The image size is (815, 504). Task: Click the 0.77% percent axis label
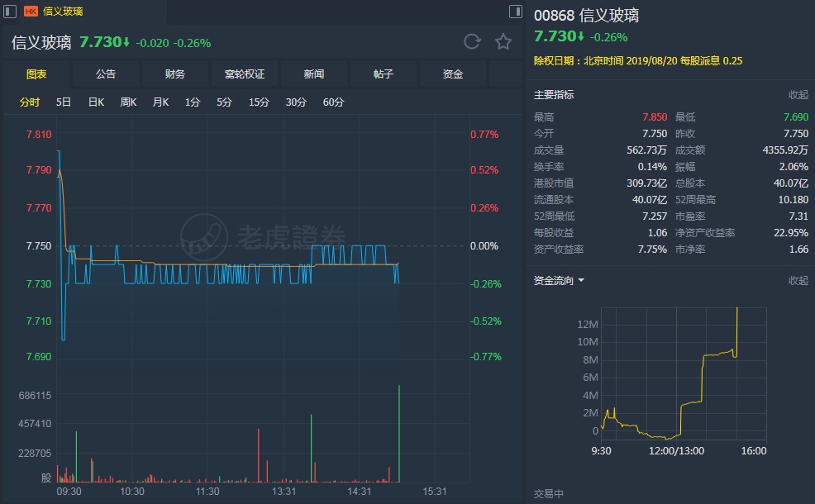coord(484,134)
